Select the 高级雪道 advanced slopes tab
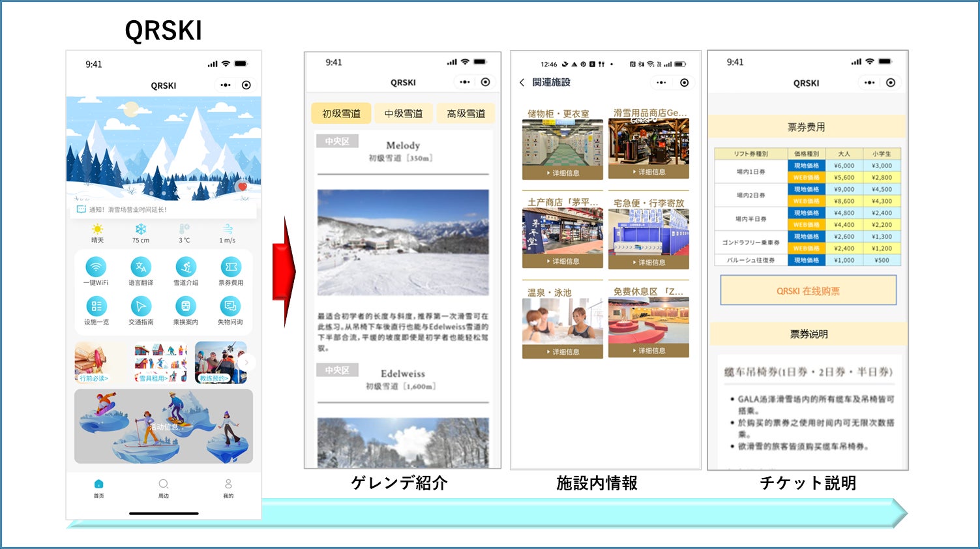980x549 pixels. point(466,113)
